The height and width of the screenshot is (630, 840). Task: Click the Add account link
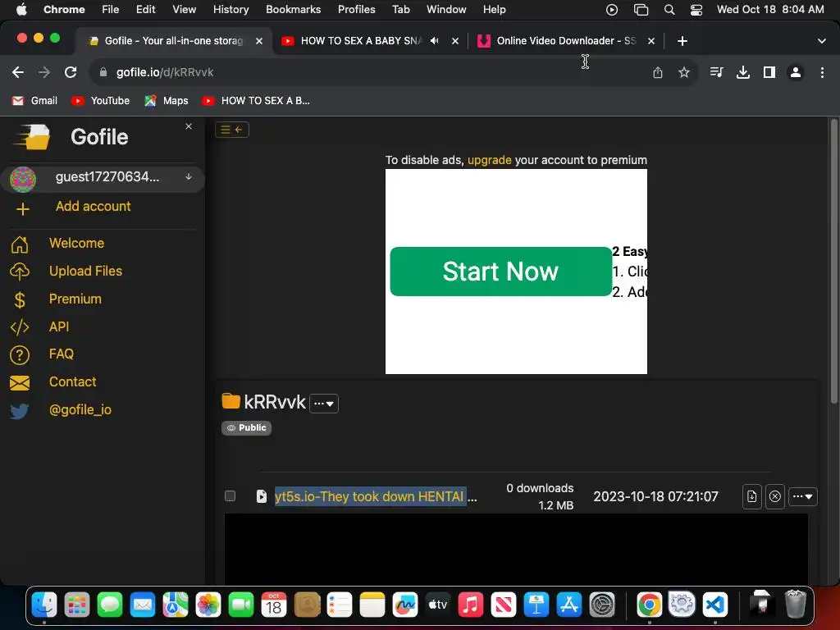click(94, 206)
